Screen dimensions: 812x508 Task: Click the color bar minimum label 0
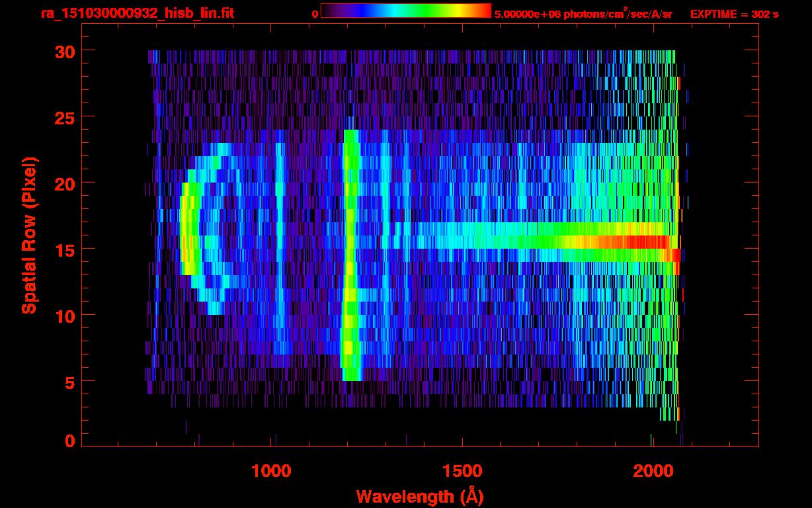315,14
